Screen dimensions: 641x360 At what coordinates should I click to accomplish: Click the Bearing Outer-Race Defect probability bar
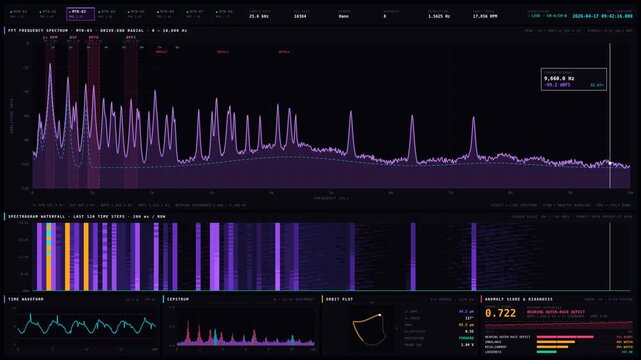coord(565,337)
